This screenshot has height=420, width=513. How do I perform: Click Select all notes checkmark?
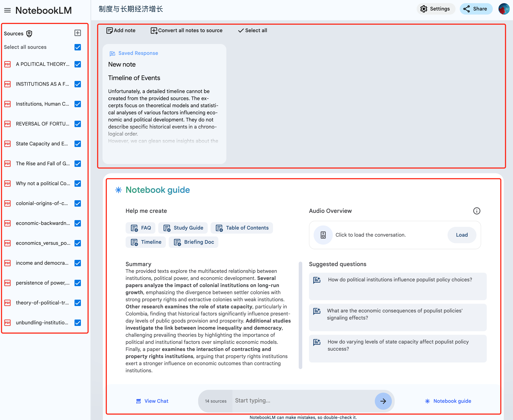253,31
